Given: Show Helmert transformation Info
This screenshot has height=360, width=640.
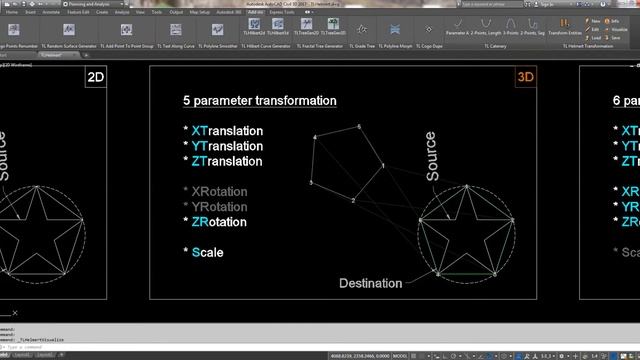Looking at the screenshot, I should click(x=611, y=21).
